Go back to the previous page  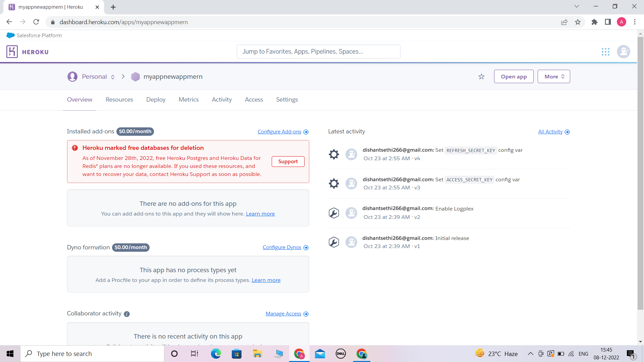tap(9, 22)
